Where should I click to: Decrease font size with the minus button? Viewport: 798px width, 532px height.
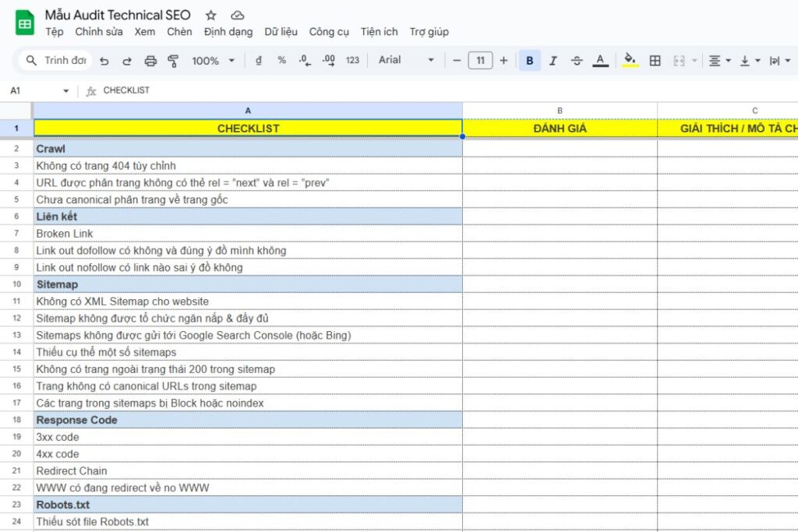[457, 61]
